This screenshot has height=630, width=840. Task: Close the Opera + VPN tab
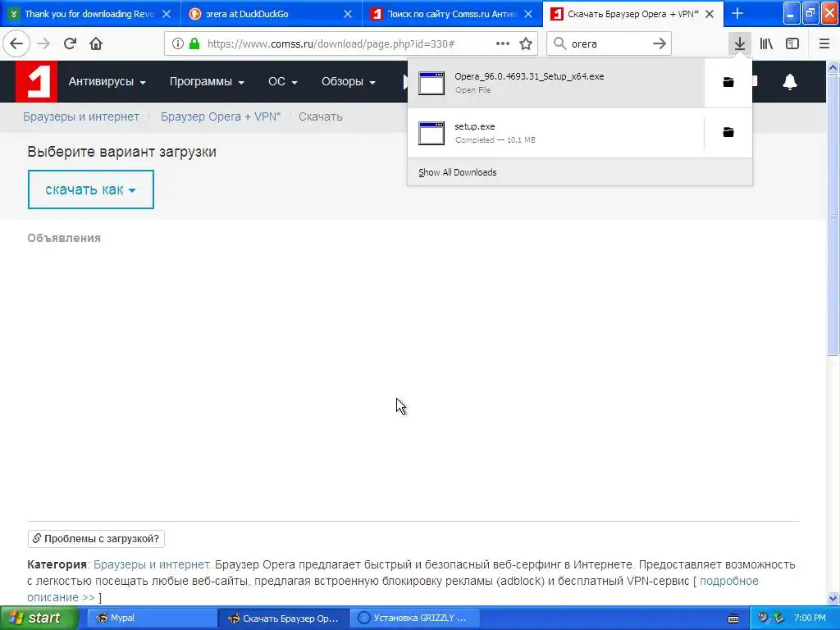(x=710, y=14)
